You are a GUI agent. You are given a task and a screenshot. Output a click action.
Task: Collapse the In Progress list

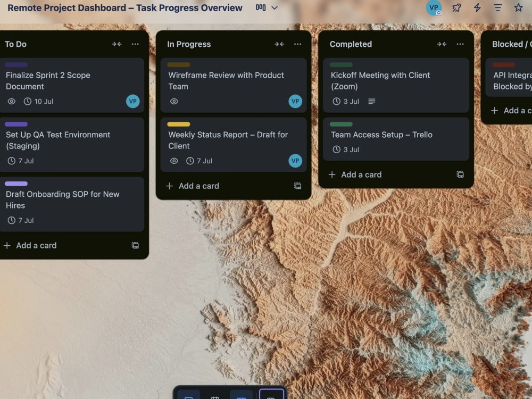coord(279,44)
